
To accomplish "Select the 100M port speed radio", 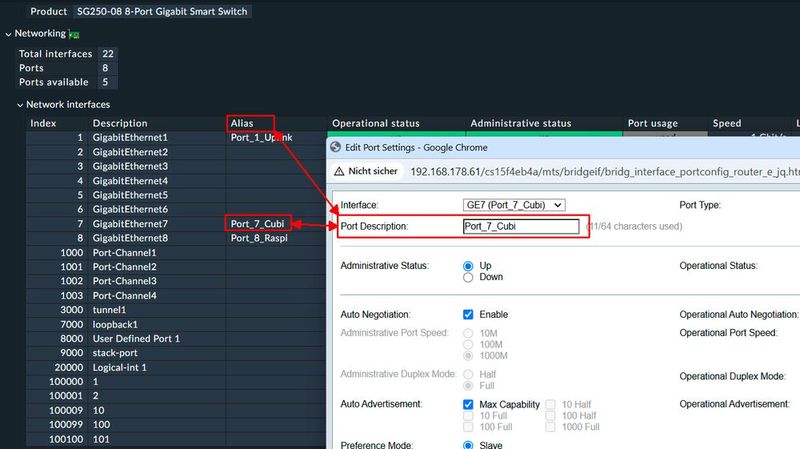I will tap(468, 344).
